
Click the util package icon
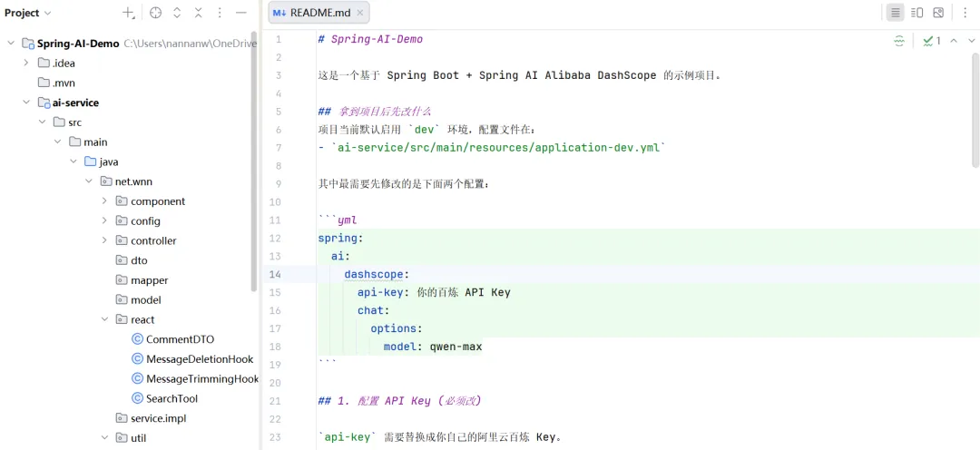coord(122,438)
